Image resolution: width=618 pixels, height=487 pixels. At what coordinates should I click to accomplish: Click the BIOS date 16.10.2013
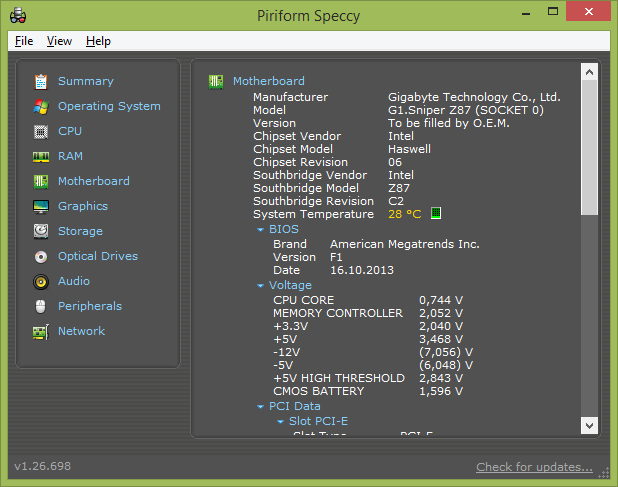362,270
